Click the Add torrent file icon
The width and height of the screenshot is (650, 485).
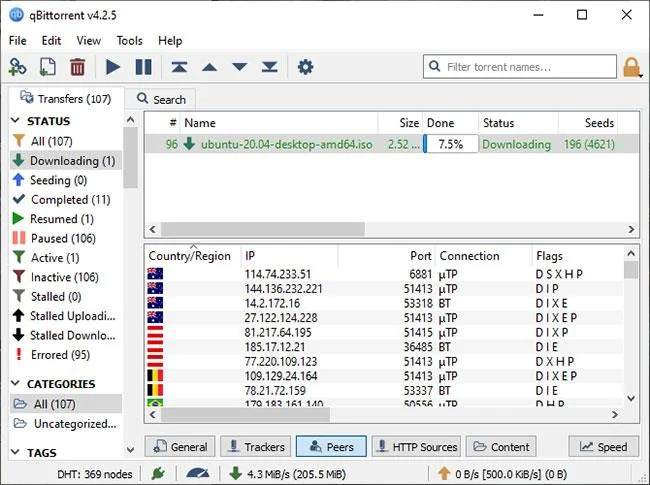(47, 67)
